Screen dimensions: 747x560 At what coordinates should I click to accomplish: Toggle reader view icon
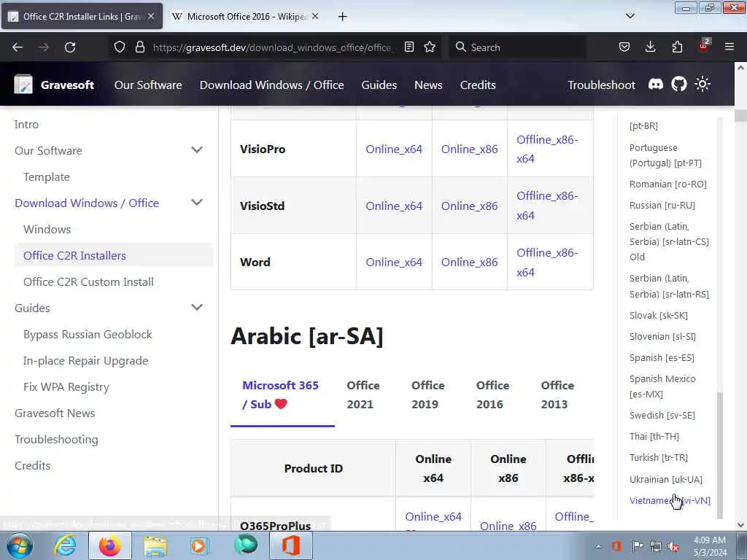[x=409, y=47]
